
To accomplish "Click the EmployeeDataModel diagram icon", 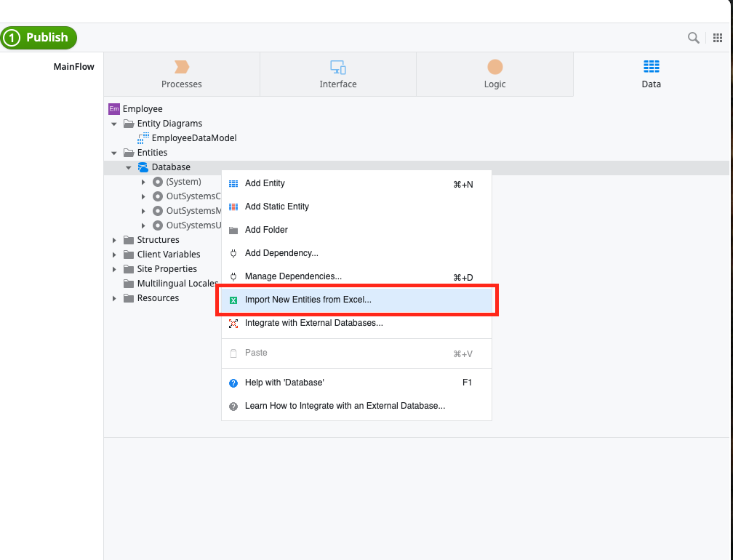I will coord(143,138).
